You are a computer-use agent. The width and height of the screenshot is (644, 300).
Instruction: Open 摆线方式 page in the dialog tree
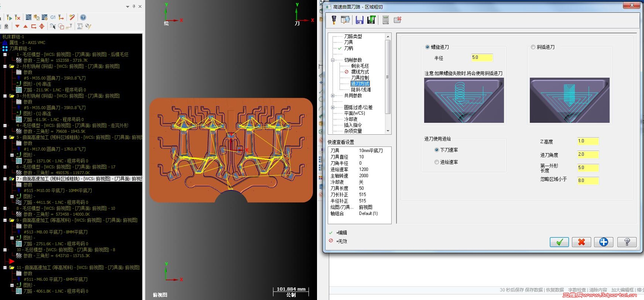click(360, 72)
